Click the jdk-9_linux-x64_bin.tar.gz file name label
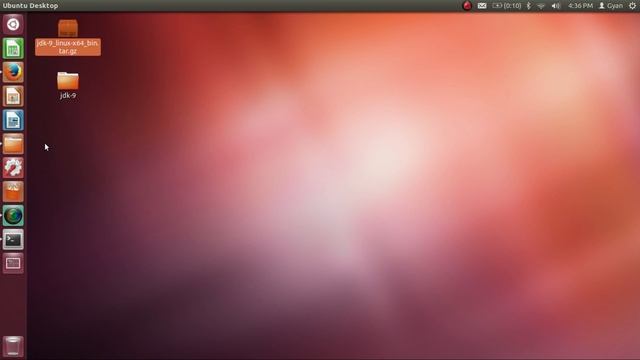Image resolution: width=640 pixels, height=360 pixels. (x=68, y=47)
